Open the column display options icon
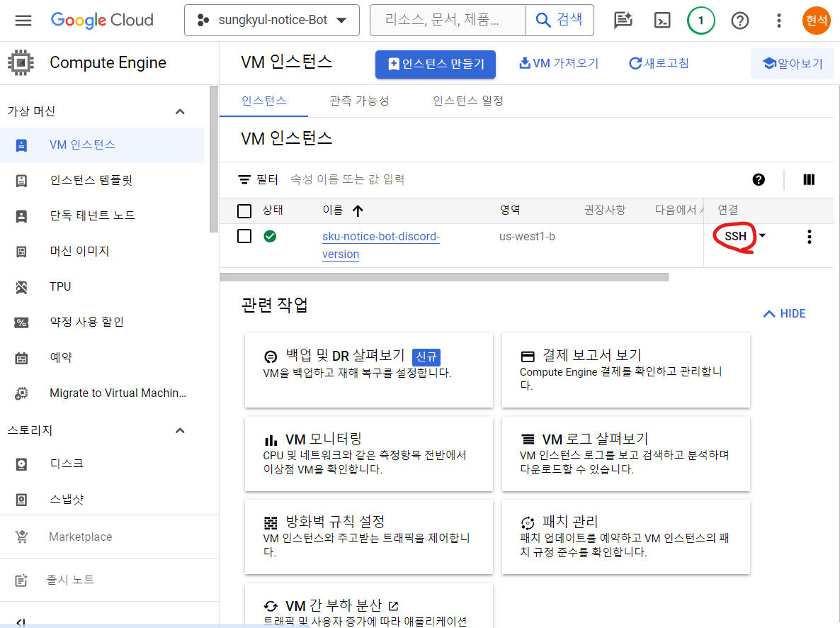Image resolution: width=840 pixels, height=628 pixels. coord(809,179)
